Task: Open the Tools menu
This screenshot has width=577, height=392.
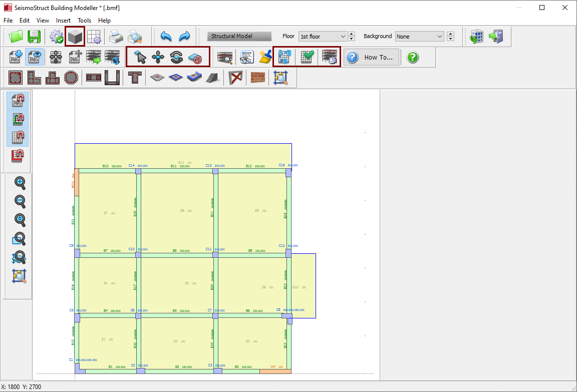Action: pos(84,21)
